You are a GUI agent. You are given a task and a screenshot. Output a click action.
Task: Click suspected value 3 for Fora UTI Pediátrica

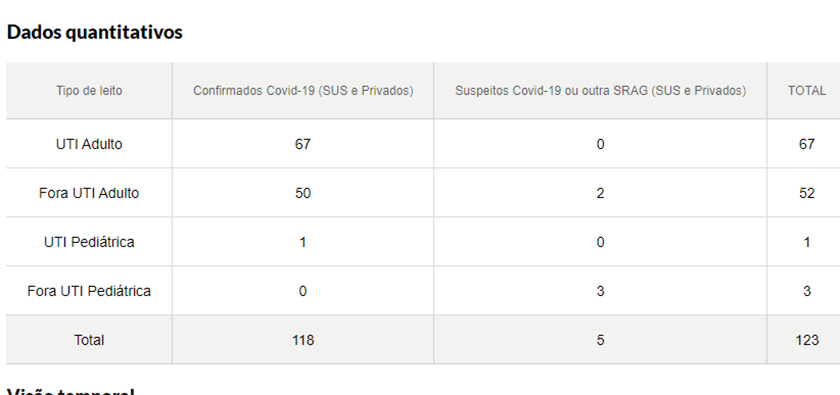[600, 291]
